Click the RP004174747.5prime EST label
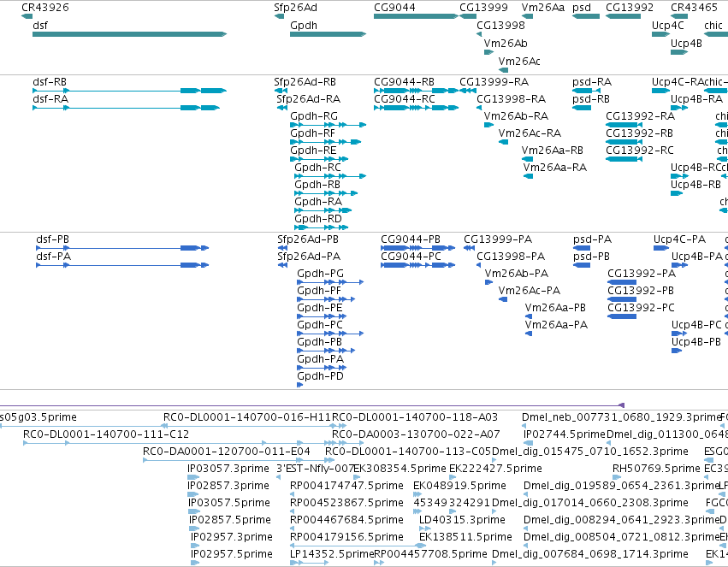This screenshot has width=728, height=567. pyautogui.click(x=346, y=486)
